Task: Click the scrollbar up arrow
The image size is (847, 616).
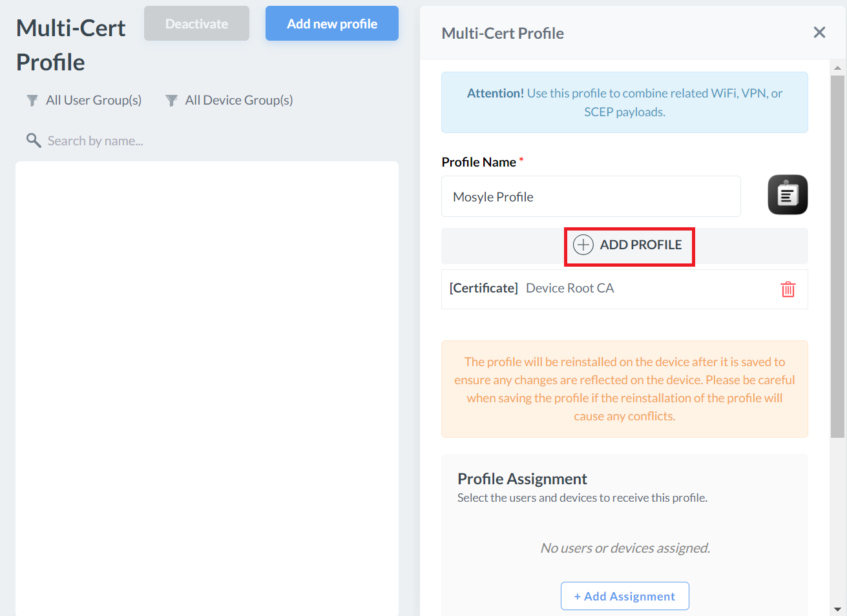Action: (x=837, y=68)
